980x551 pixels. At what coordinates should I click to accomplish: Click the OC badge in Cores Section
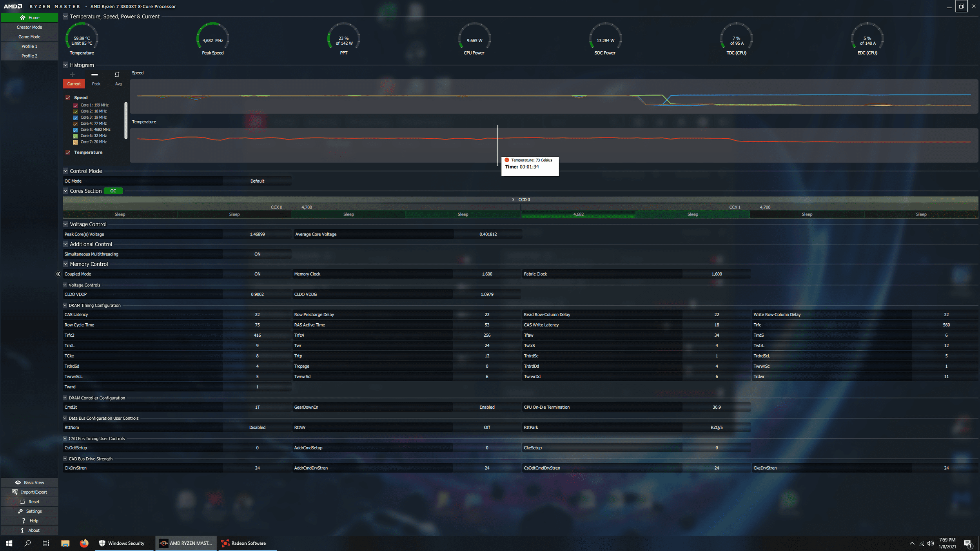pos(113,191)
